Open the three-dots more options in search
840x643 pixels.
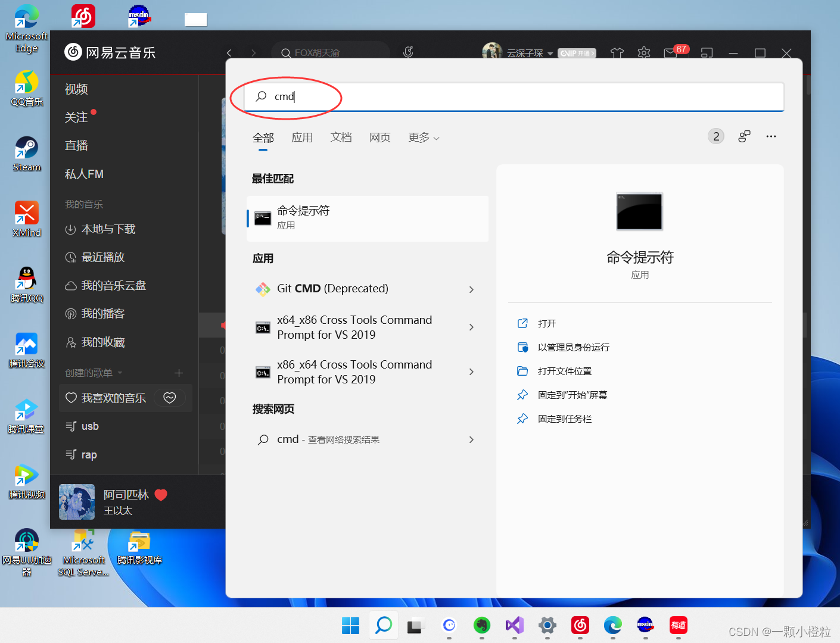coord(771,136)
